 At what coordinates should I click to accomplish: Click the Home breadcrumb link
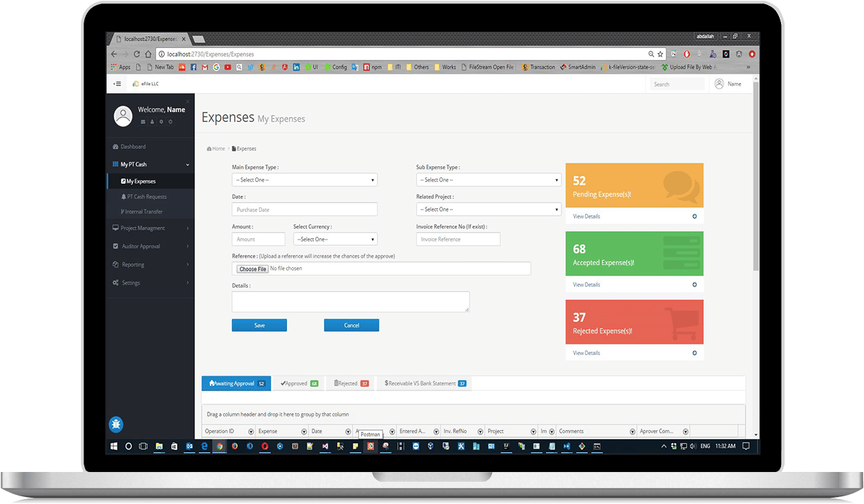point(216,149)
